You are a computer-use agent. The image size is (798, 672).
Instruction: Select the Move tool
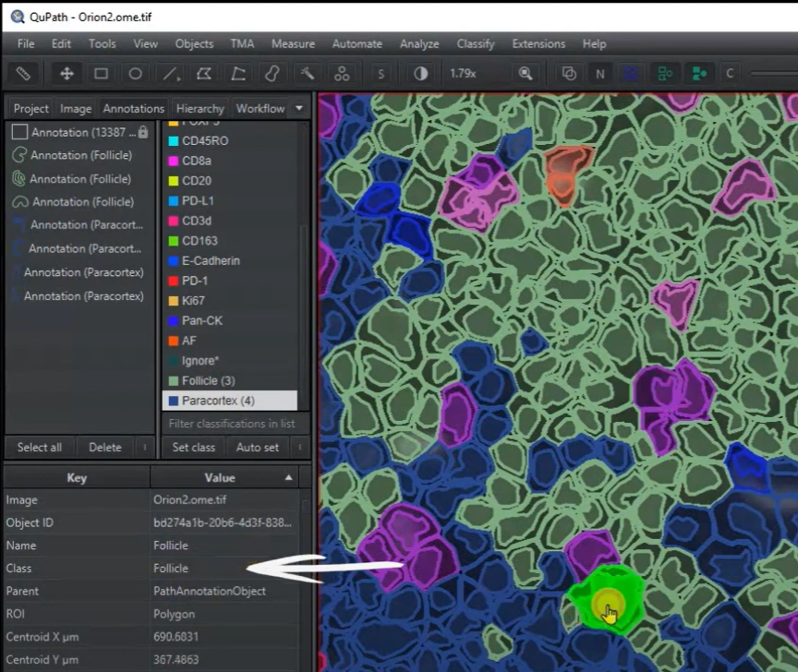pos(66,73)
